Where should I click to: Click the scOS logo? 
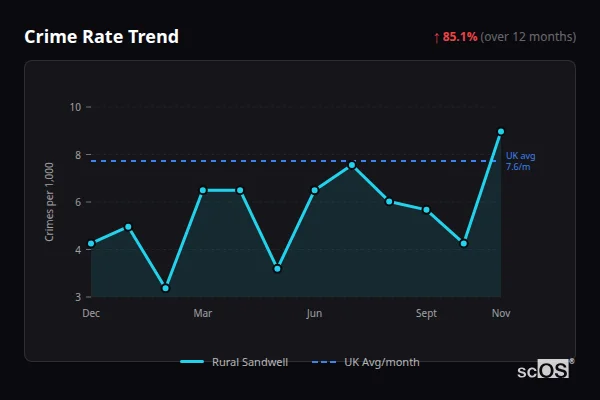[x=545, y=370]
